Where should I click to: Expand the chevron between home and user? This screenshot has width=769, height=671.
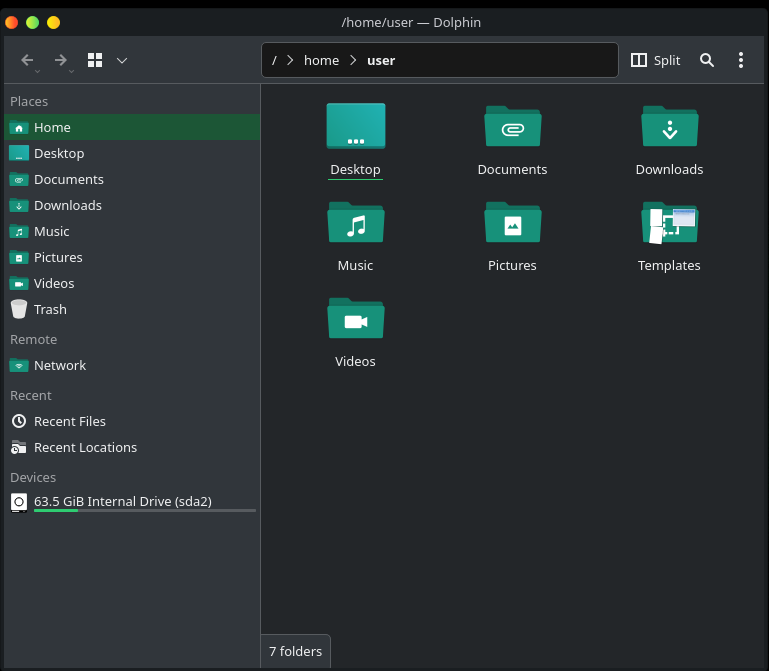coord(353,60)
